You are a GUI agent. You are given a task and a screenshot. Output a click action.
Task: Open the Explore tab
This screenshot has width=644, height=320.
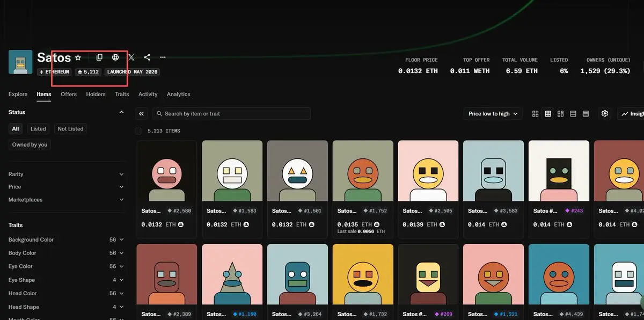pos(18,94)
